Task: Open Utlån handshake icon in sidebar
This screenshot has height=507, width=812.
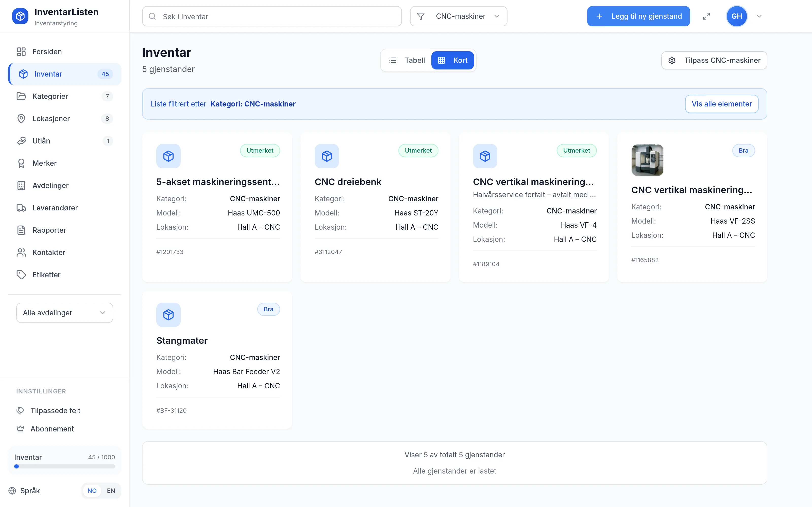Action: point(21,141)
